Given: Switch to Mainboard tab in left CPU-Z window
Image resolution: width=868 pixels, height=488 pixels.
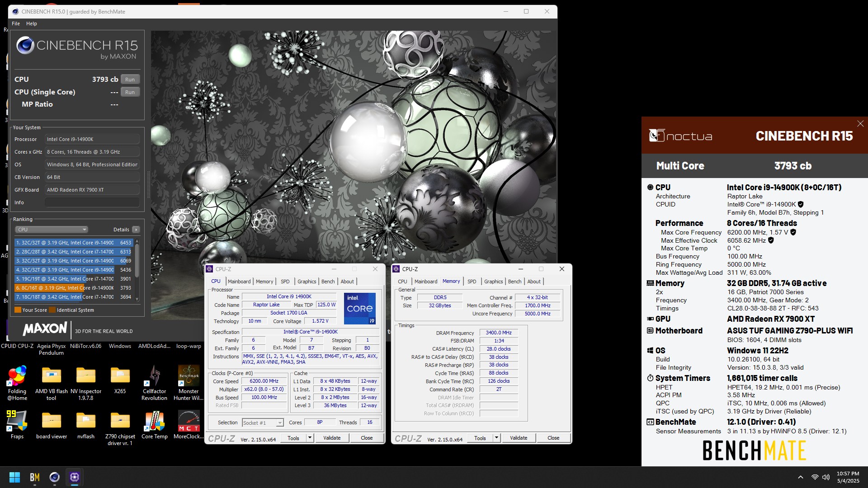Looking at the screenshot, I should point(239,282).
